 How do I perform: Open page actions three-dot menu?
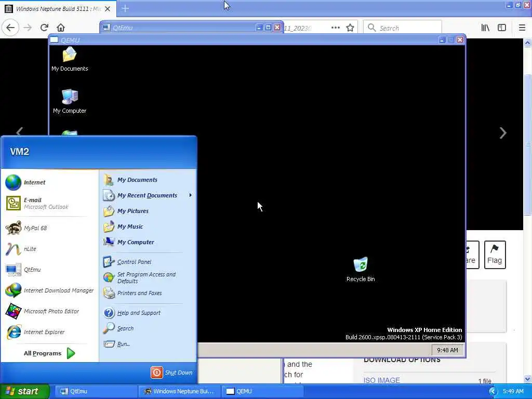click(335, 28)
